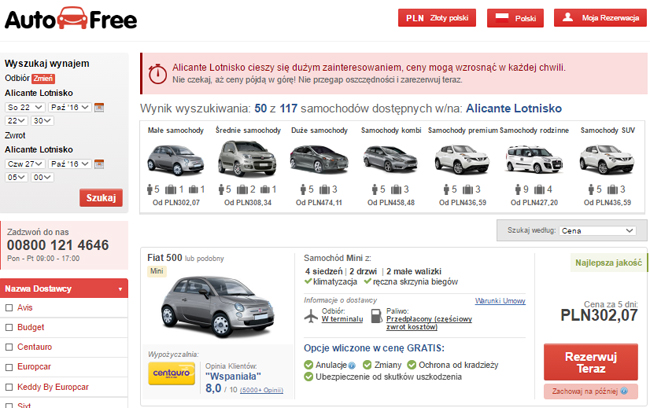Image resolution: width=650 pixels, height=408 pixels.
Task: Collapse the Nazwa Dostawcy filter section
Action: coord(121,289)
